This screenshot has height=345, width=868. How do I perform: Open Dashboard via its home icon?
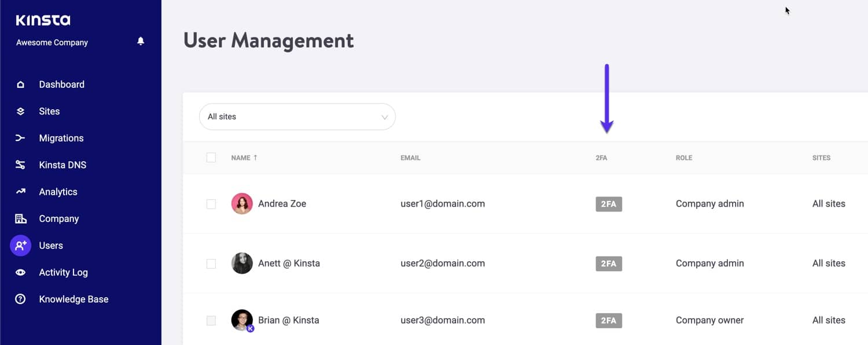pos(21,84)
